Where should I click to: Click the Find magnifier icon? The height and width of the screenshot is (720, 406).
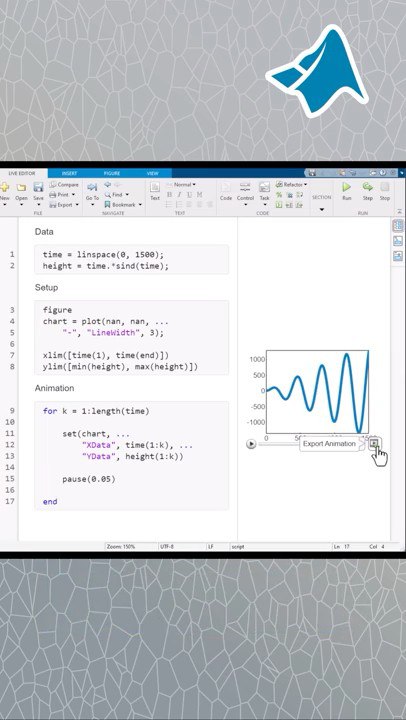(107, 195)
